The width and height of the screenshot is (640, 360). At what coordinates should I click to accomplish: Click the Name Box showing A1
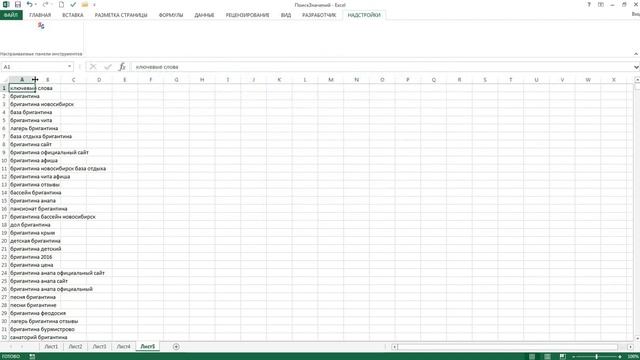[x=33, y=67]
